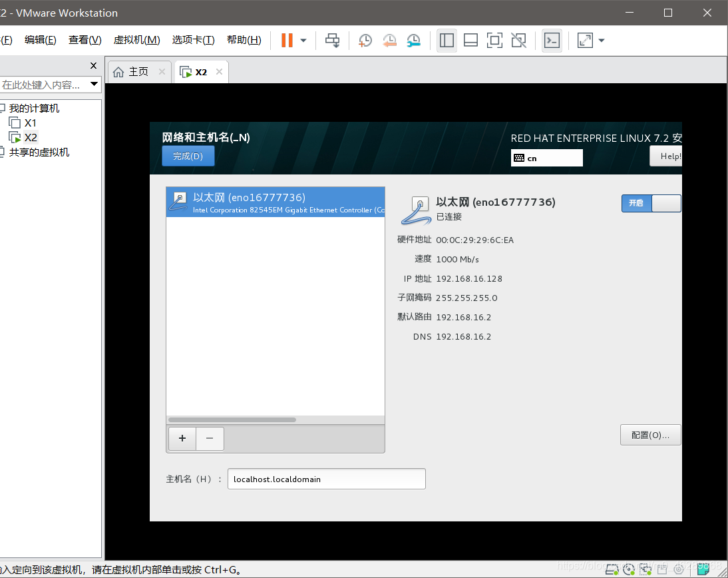
Task: Click the stretch guest display icon
Action: coord(585,41)
